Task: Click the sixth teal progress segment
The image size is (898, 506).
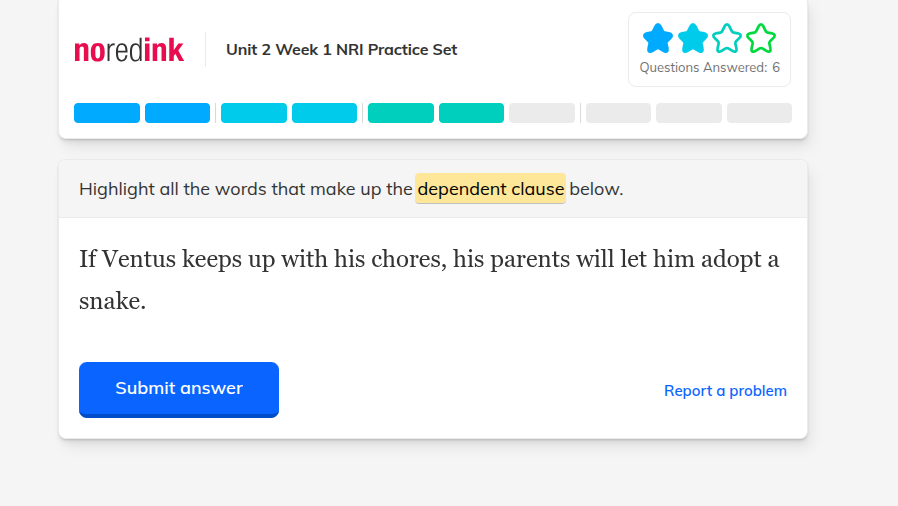Action: point(471,113)
